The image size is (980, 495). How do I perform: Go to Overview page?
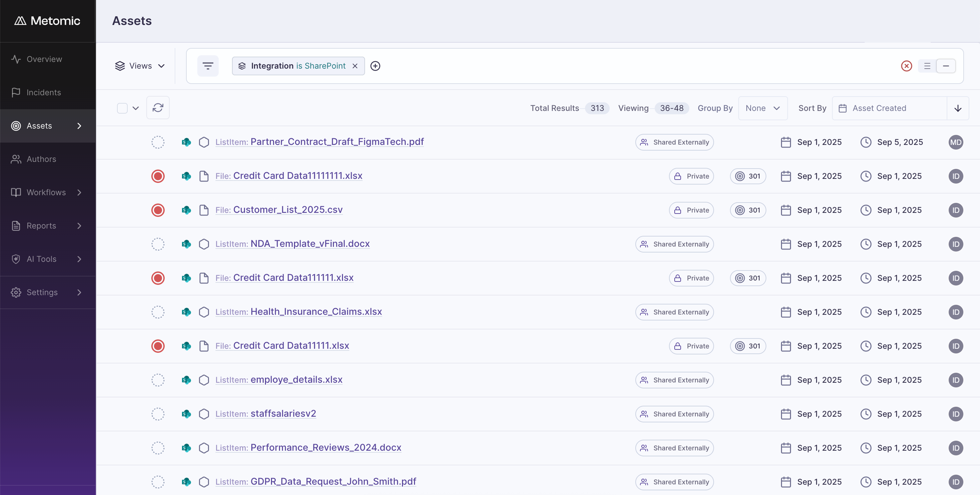click(48, 59)
